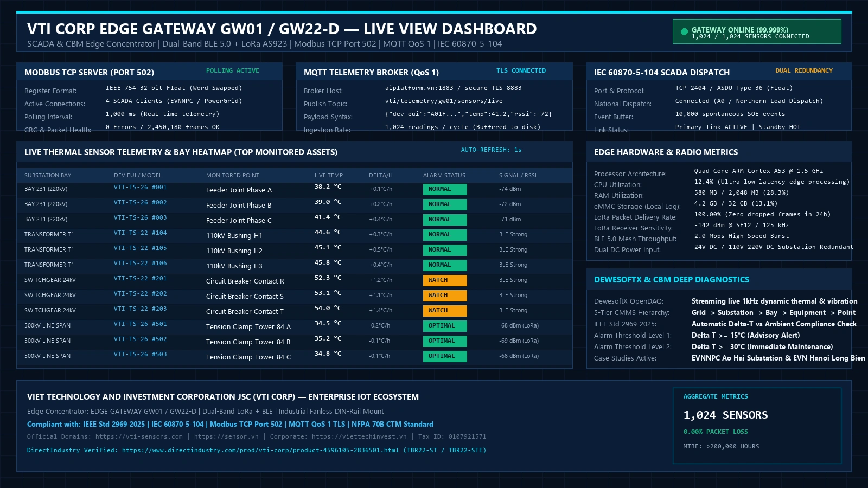Image resolution: width=868 pixels, height=488 pixels.
Task: Click the 34.5 °C live temp value
Action: (328, 323)
